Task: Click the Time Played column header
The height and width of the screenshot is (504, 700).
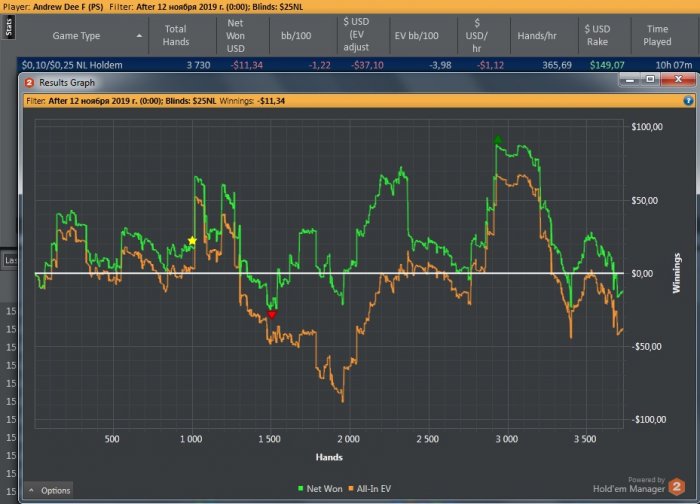Action: [x=658, y=35]
